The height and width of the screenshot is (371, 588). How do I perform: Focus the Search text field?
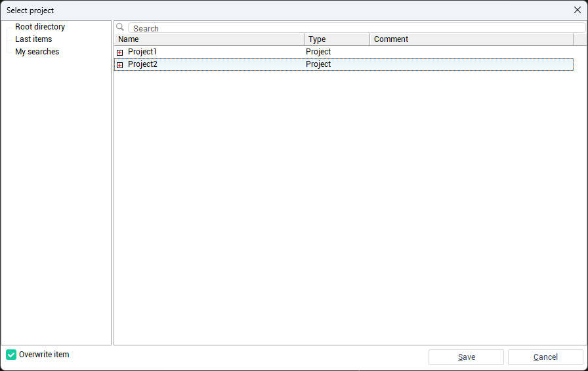click(x=354, y=28)
